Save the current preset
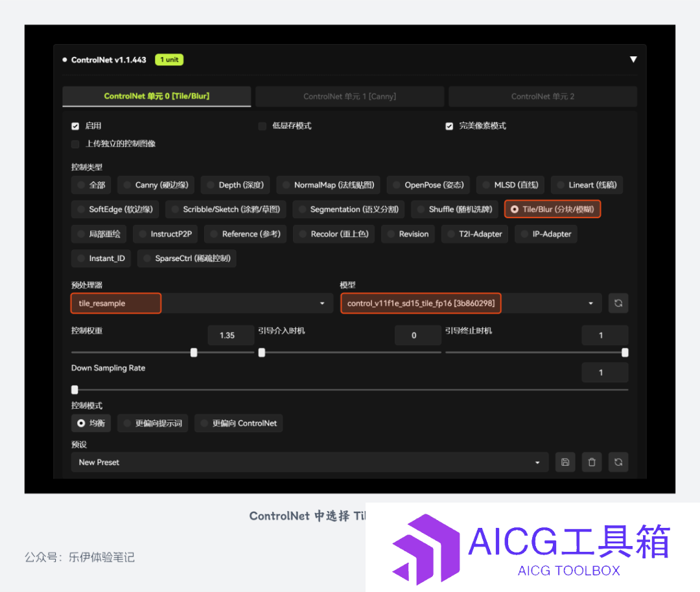This screenshot has width=700, height=592. point(565,462)
